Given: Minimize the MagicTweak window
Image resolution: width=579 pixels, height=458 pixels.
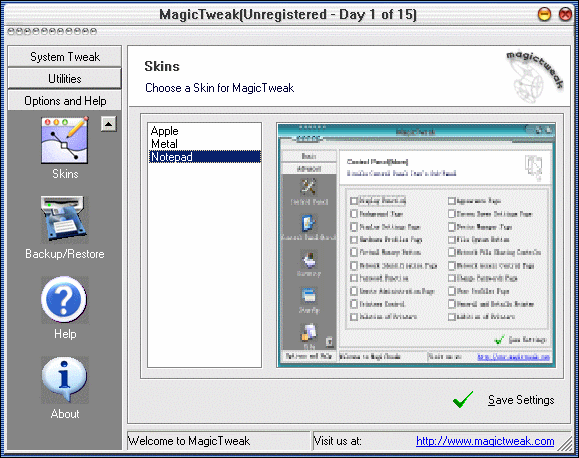Looking at the screenshot, I should point(544,14).
